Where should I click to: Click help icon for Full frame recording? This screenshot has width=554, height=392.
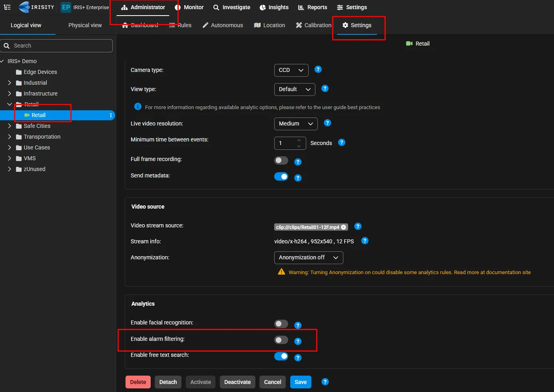pos(298,162)
